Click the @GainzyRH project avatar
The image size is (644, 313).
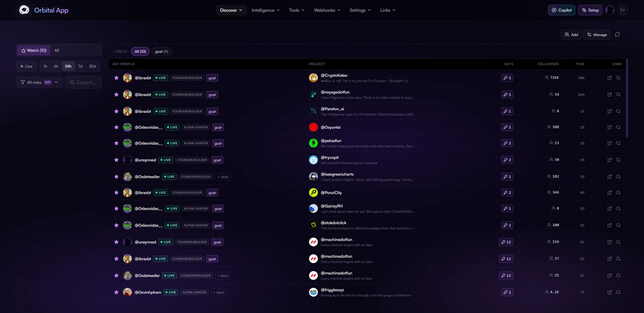313,209
